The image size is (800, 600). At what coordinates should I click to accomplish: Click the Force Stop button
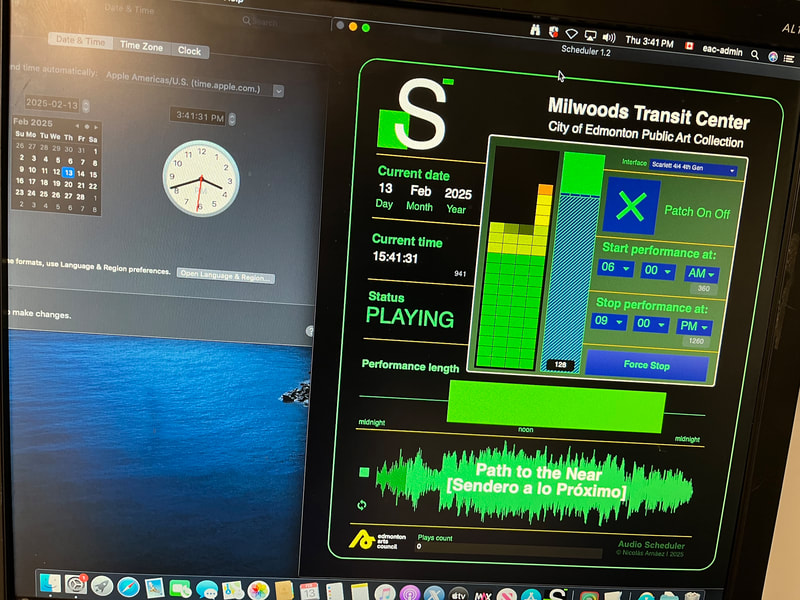point(646,365)
